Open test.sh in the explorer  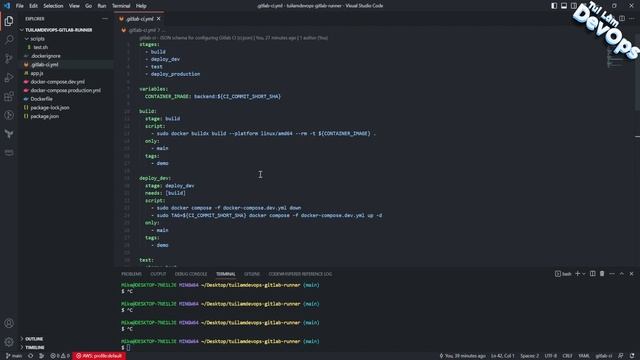tap(40, 47)
